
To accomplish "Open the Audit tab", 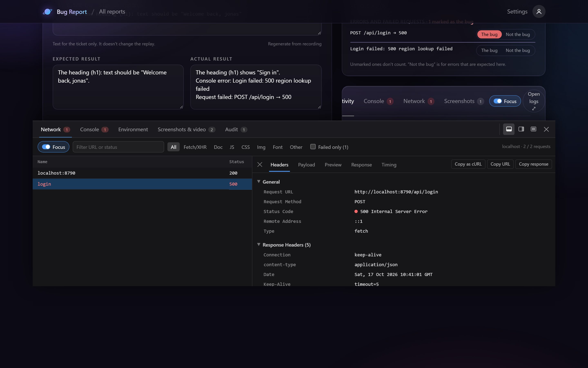I will (x=236, y=129).
